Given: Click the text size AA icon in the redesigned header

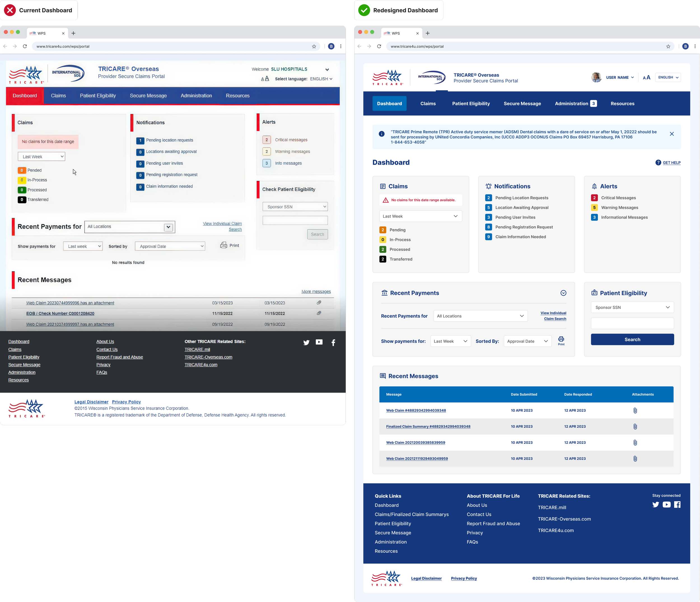Looking at the screenshot, I should tap(646, 77).
